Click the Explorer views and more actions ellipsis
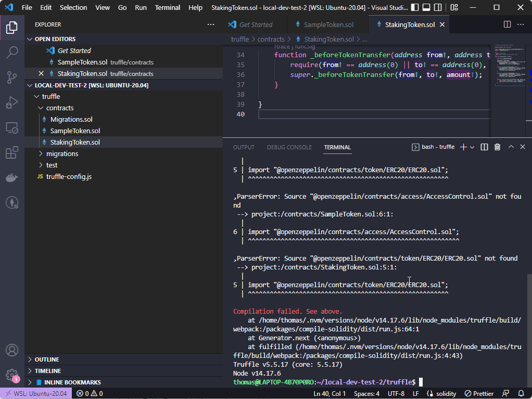The image size is (532, 399). [211, 24]
